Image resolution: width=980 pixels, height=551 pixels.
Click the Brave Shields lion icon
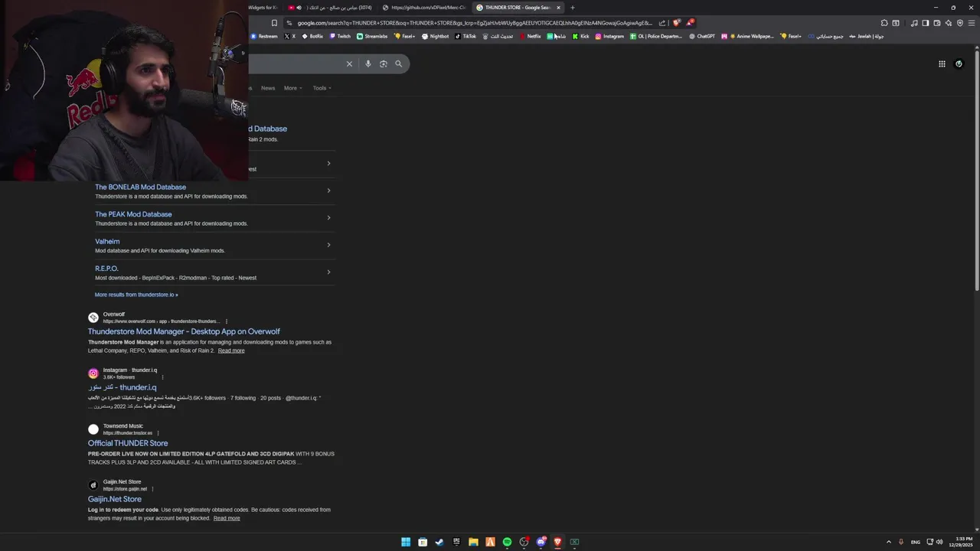point(676,23)
